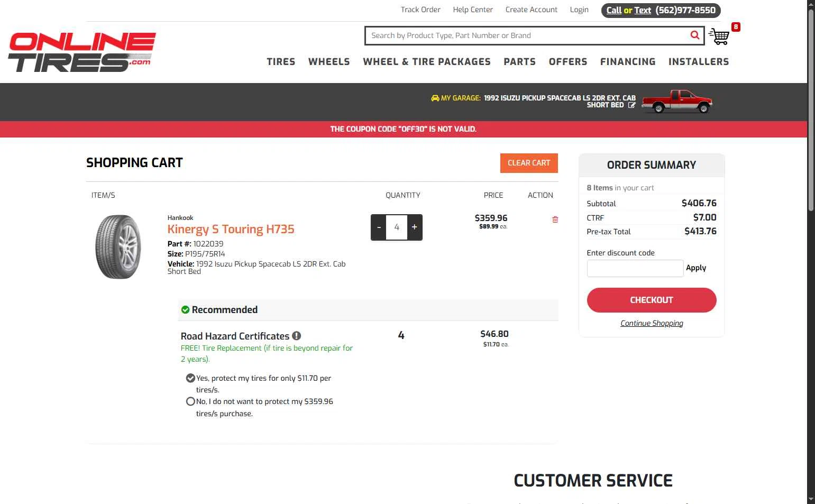Click the Road Hazard price $46.80
Image resolution: width=815 pixels, height=504 pixels.
coord(495,334)
